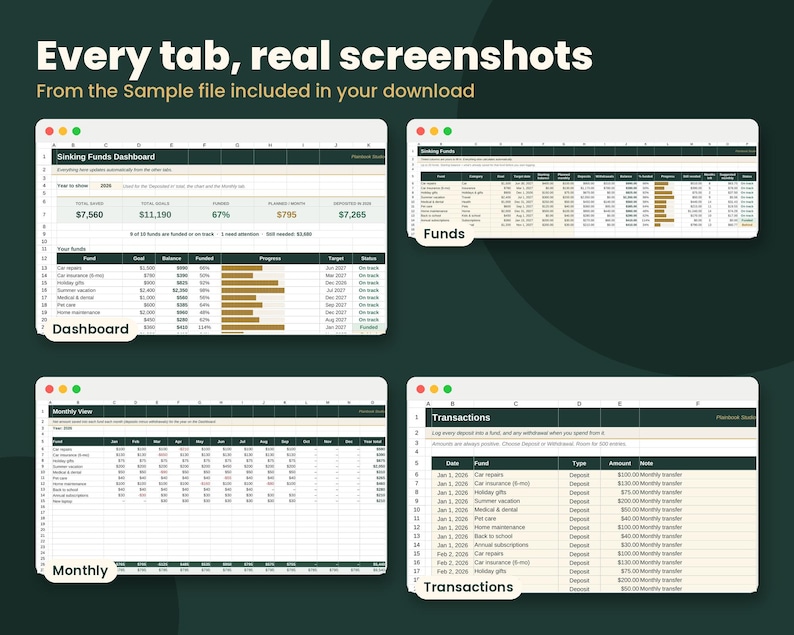The height and width of the screenshot is (635, 794).
Task: Click the Goal column header in Dashboard
Action: [x=139, y=258]
